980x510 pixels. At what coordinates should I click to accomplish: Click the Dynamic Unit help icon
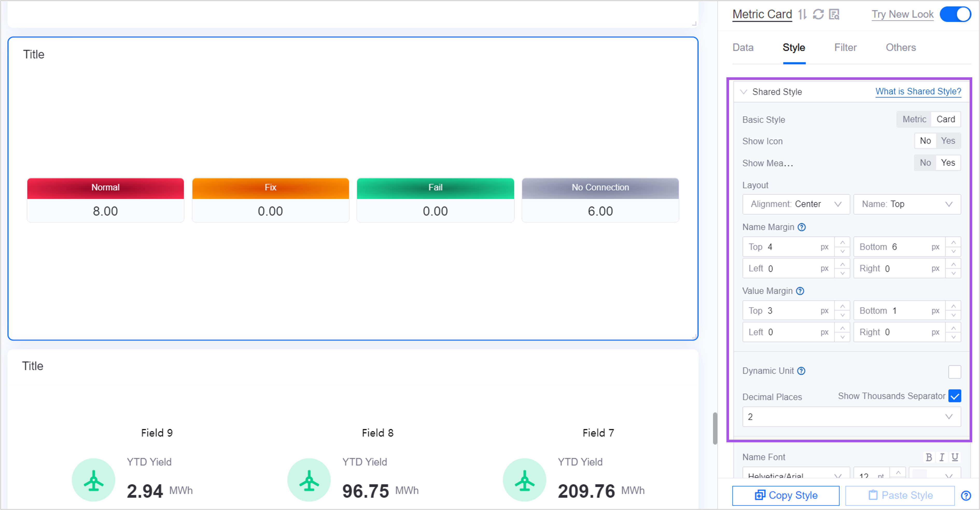point(801,371)
